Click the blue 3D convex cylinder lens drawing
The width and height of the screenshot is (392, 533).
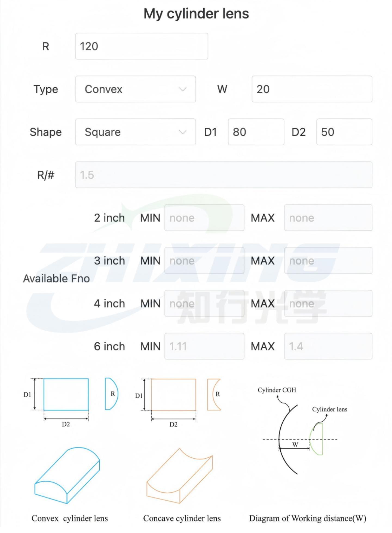pos(67,475)
